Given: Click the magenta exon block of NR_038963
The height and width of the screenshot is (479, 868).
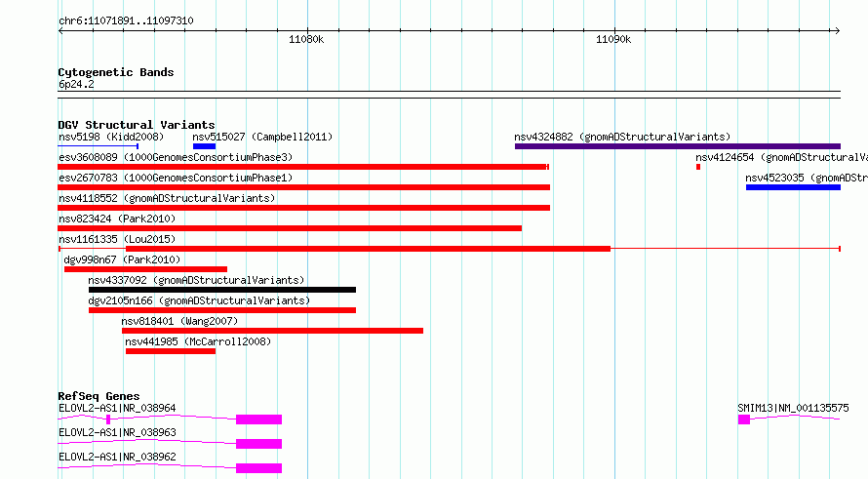Looking at the screenshot, I should tap(259, 444).
